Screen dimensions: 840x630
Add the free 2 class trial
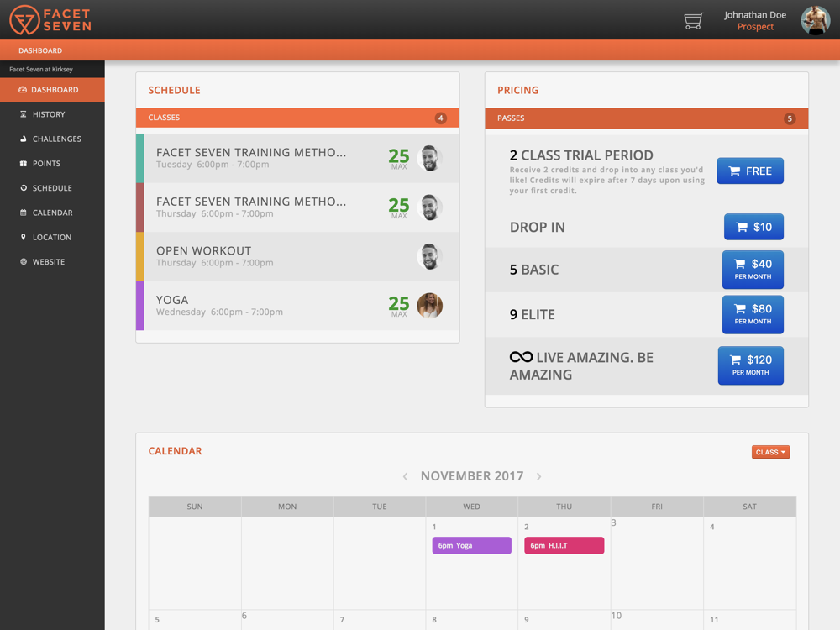click(x=750, y=171)
